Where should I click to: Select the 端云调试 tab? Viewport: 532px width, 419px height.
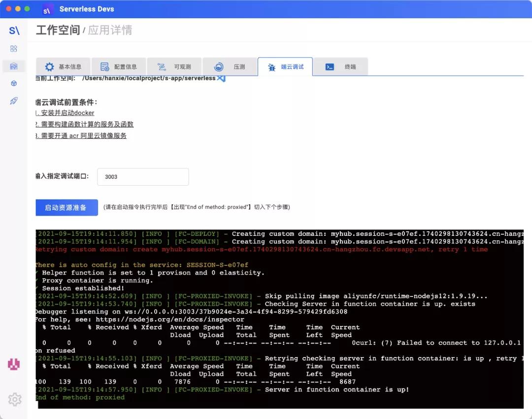pyautogui.click(x=285, y=67)
